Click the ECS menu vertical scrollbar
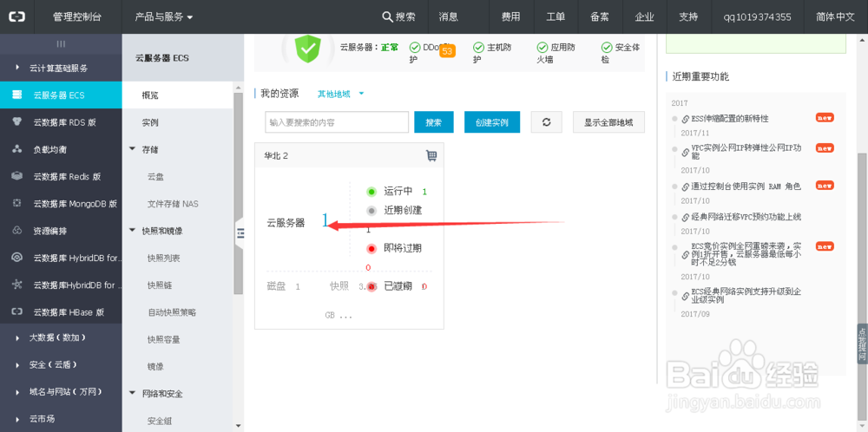Image resolution: width=868 pixels, height=432 pixels. pos(238,193)
